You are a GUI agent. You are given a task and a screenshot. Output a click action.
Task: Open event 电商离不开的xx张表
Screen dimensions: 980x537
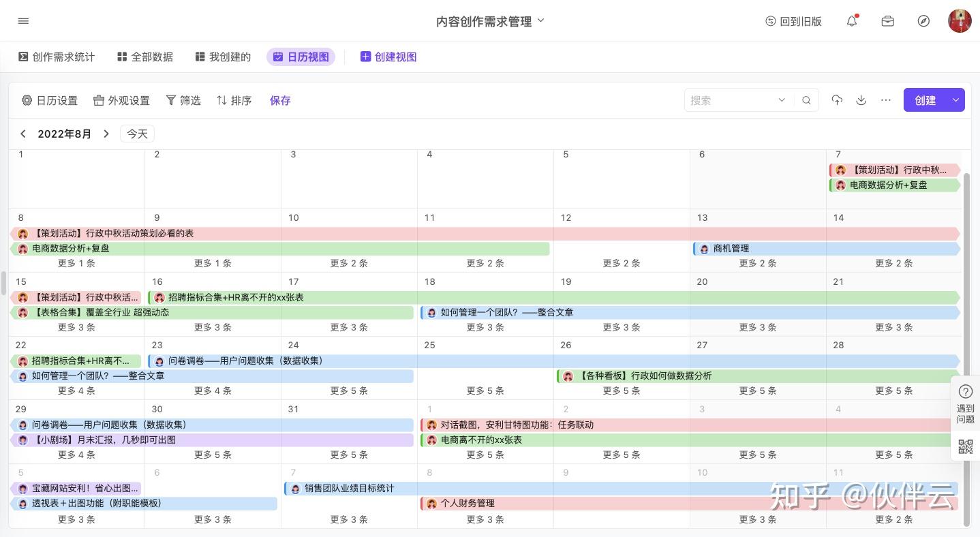point(690,440)
